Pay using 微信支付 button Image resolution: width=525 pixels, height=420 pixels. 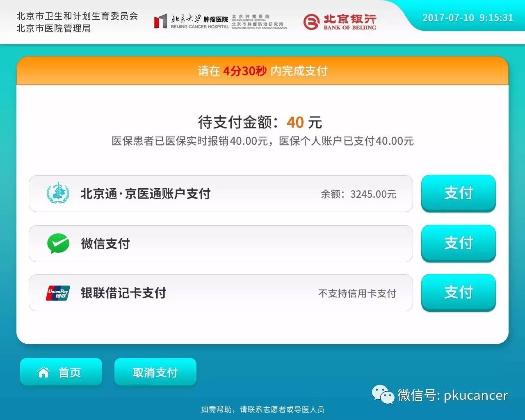(x=459, y=243)
